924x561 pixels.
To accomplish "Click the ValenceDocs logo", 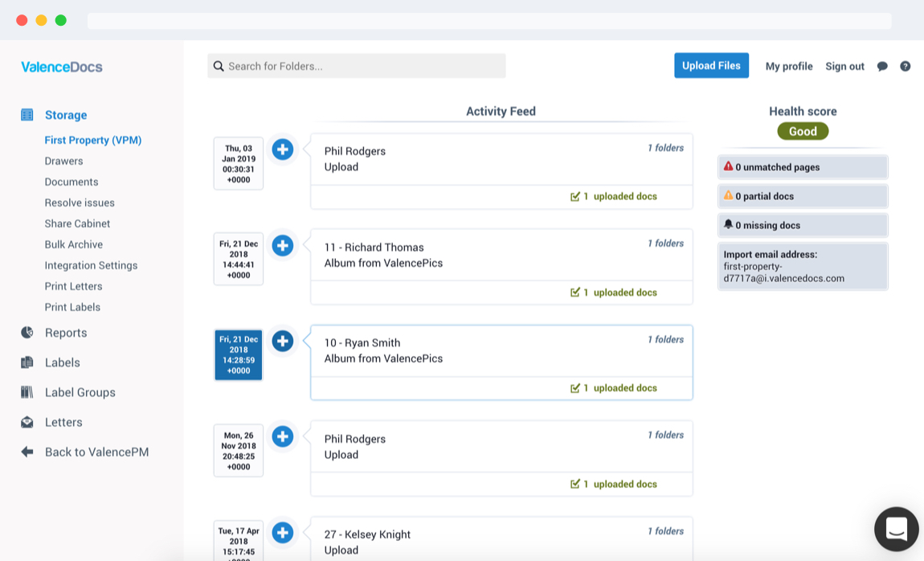I will click(62, 68).
